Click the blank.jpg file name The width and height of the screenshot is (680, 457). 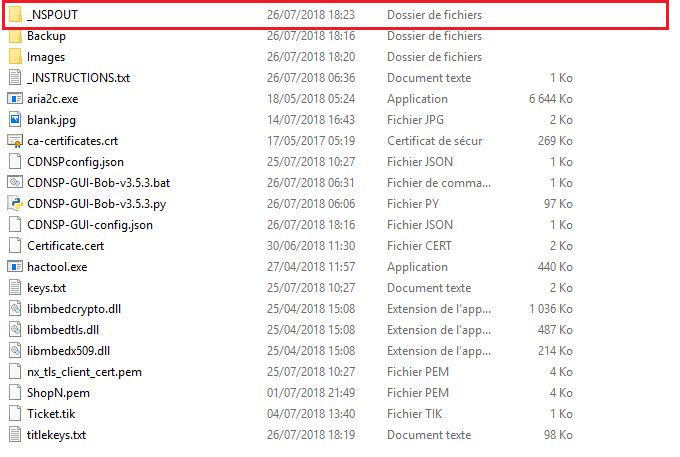[51, 120]
